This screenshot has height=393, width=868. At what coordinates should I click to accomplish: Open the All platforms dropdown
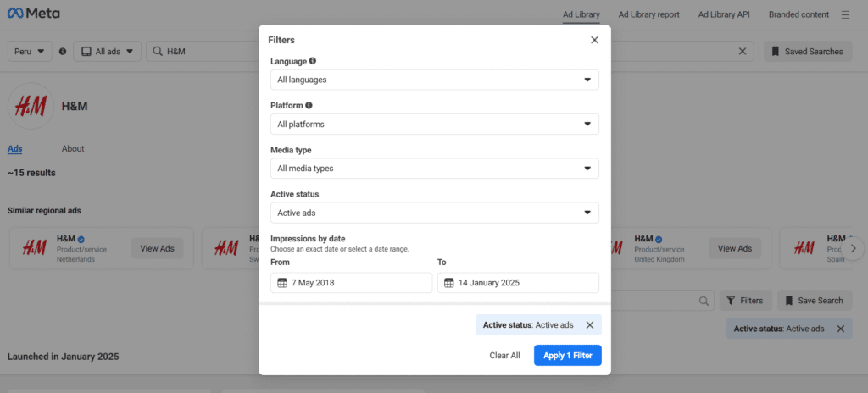435,124
